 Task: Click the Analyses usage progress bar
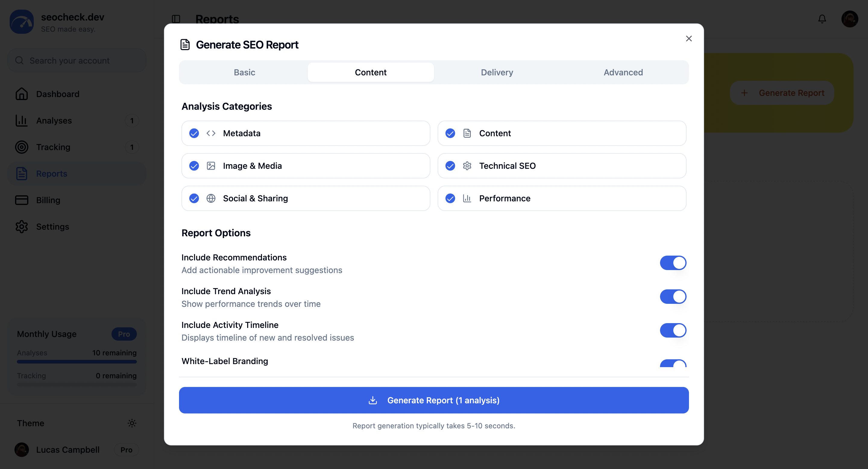coord(77,362)
